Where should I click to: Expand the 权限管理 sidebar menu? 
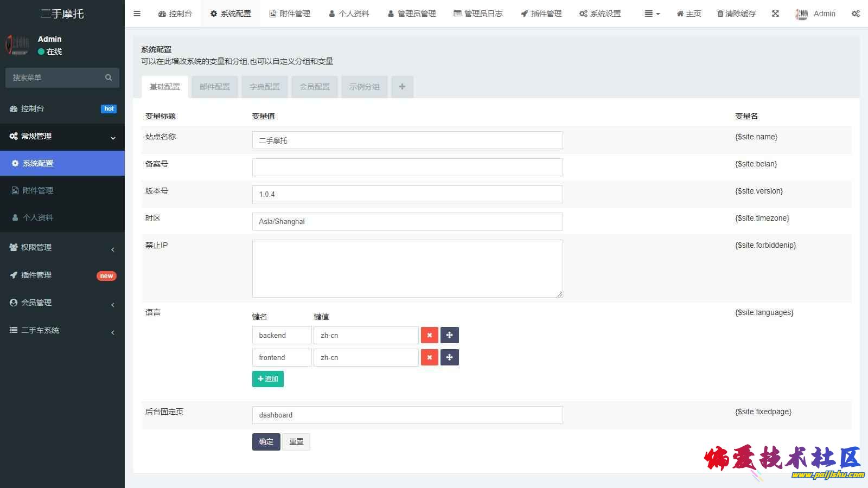(62, 247)
